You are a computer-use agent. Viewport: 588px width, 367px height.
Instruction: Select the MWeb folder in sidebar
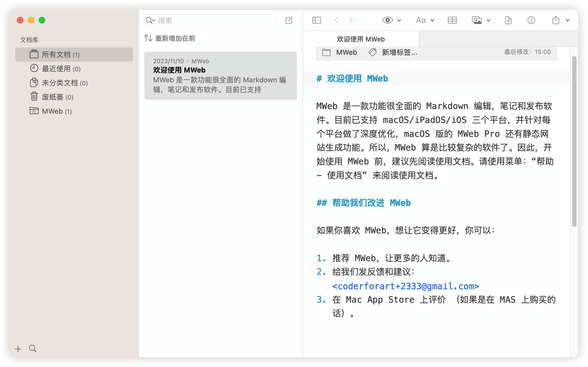pos(74,111)
